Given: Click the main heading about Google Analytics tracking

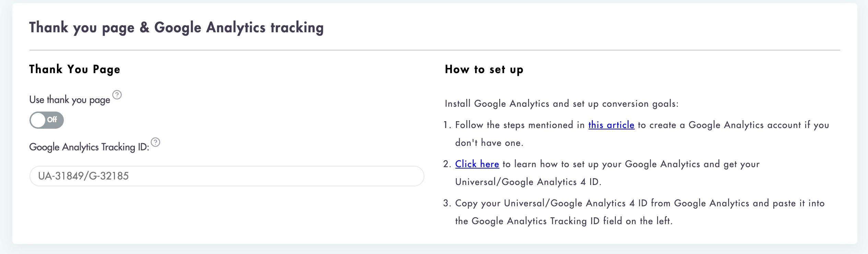Looking at the screenshot, I should pos(176,27).
